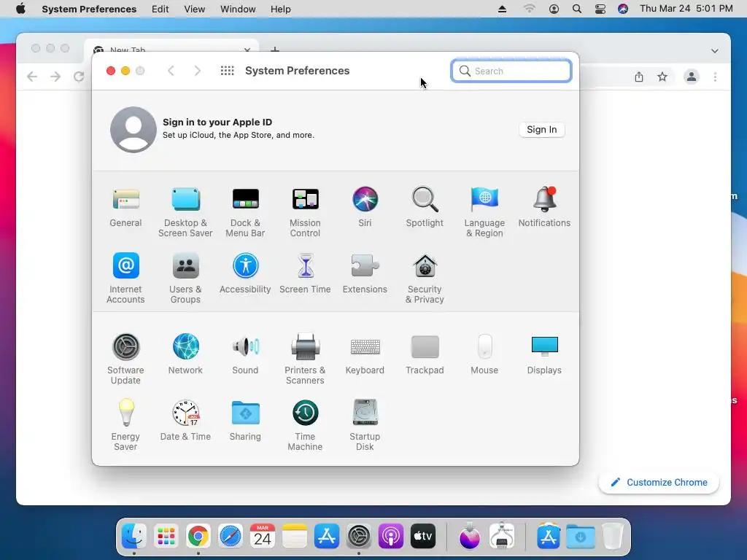Open the View menu
Screen dimensions: 747x560
(x=194, y=9)
